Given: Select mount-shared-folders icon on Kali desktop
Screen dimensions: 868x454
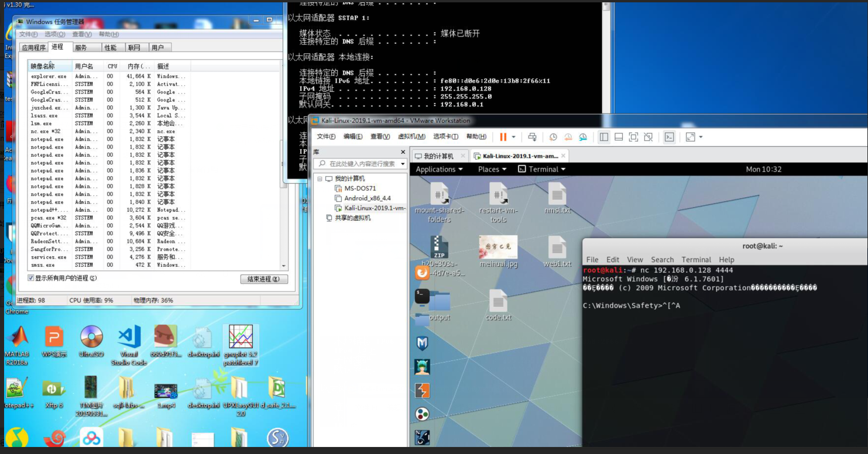Looking at the screenshot, I should [x=439, y=202].
